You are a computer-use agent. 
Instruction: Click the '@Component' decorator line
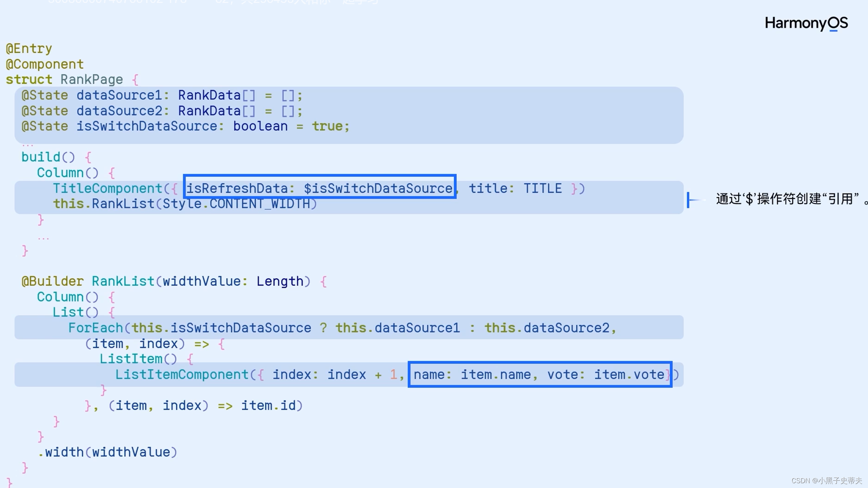45,64
